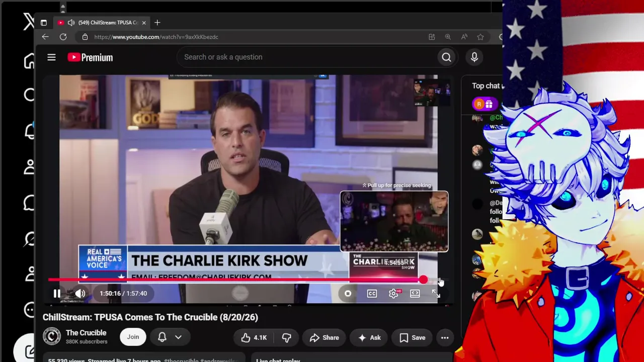Seek using the red progress bar
The width and height of the screenshot is (644, 362).
(x=235, y=280)
